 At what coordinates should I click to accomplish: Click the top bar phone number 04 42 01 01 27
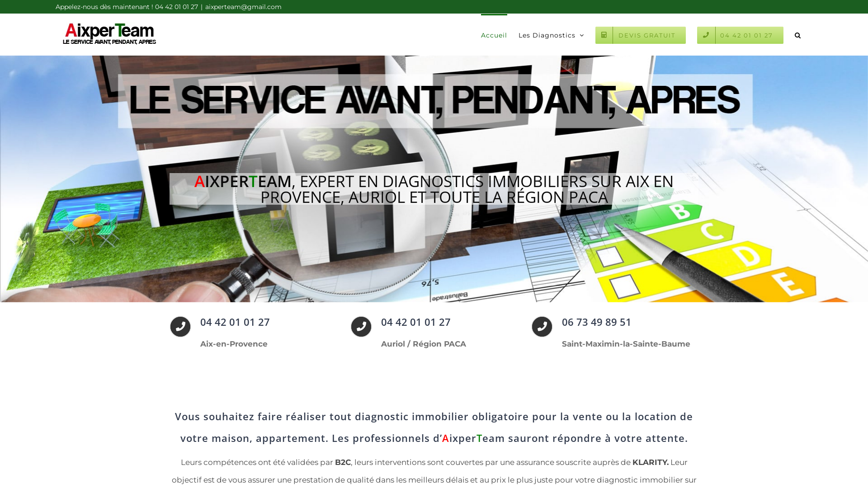[x=176, y=7]
